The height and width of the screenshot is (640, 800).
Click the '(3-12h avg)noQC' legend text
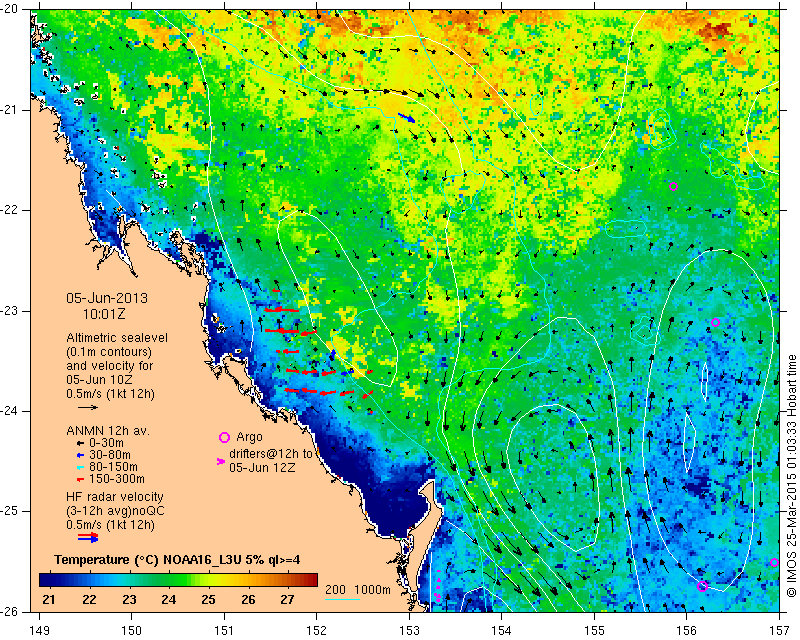coord(115,511)
